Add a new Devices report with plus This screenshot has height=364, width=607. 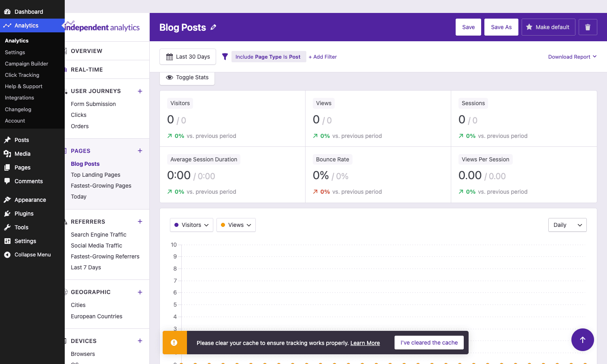click(140, 341)
